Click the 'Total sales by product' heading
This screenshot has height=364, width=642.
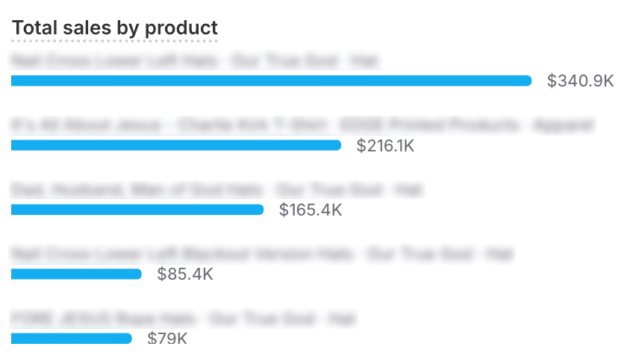[115, 28]
